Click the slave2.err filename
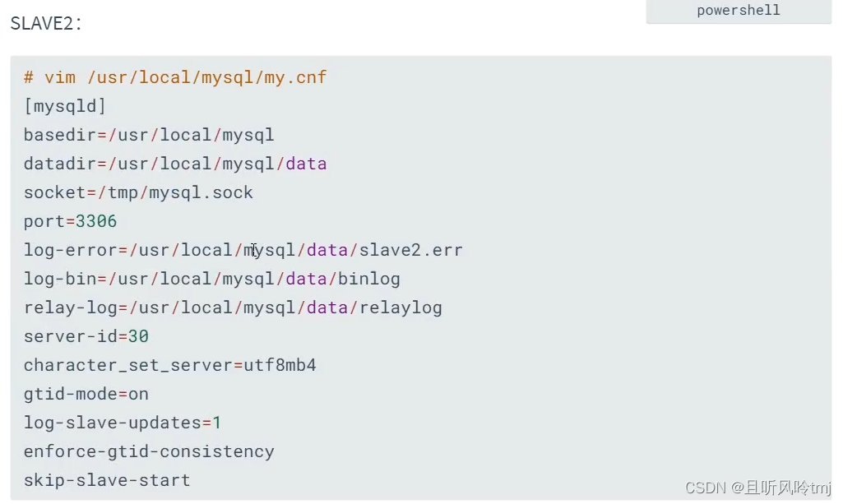Image resolution: width=843 pixels, height=504 pixels. point(410,250)
